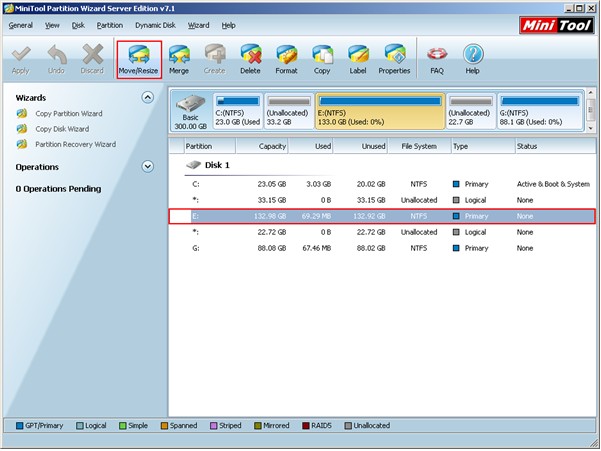
Task: Click the Mirrored legend label
Action: click(x=276, y=426)
